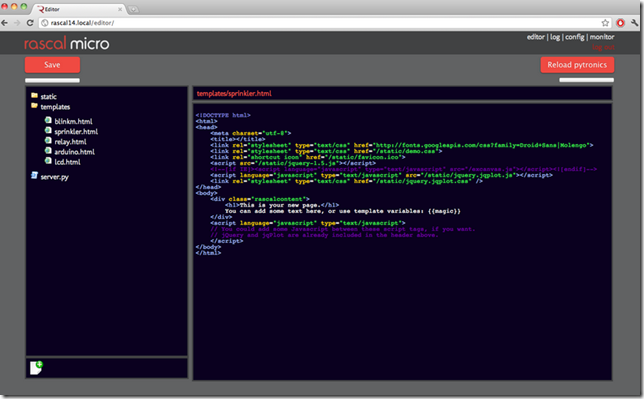Viewport: 644px width, 399px height.
Task: Click the arduino.html file icon
Action: [x=48, y=150]
